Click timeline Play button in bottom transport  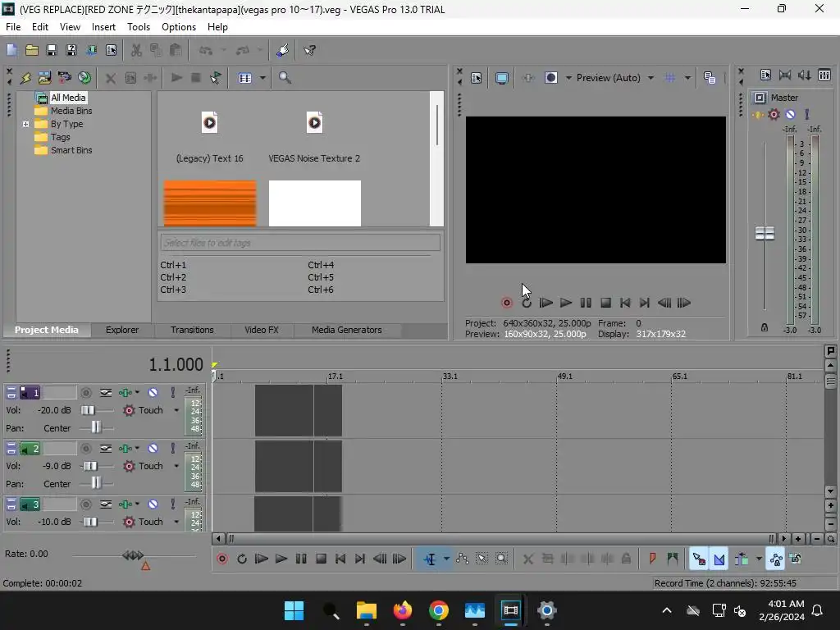[281, 559]
